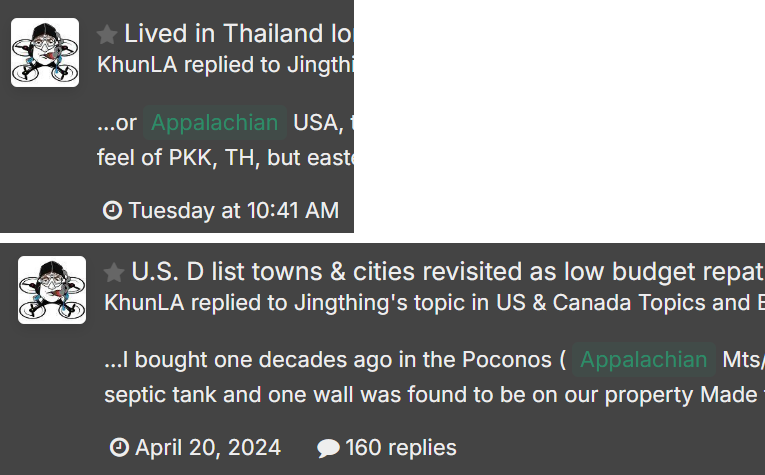This screenshot has height=475, width=765.
Task: Click the septic tank and one wall snippet
Action: coord(434,395)
